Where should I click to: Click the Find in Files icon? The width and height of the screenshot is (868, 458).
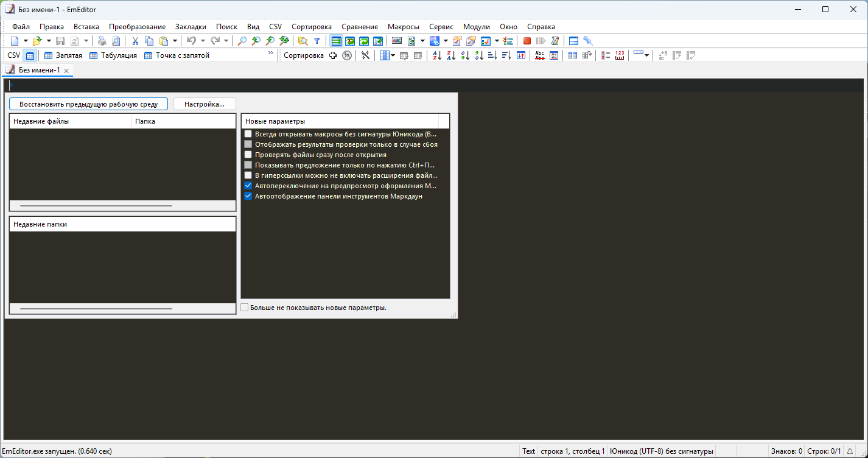click(x=303, y=41)
